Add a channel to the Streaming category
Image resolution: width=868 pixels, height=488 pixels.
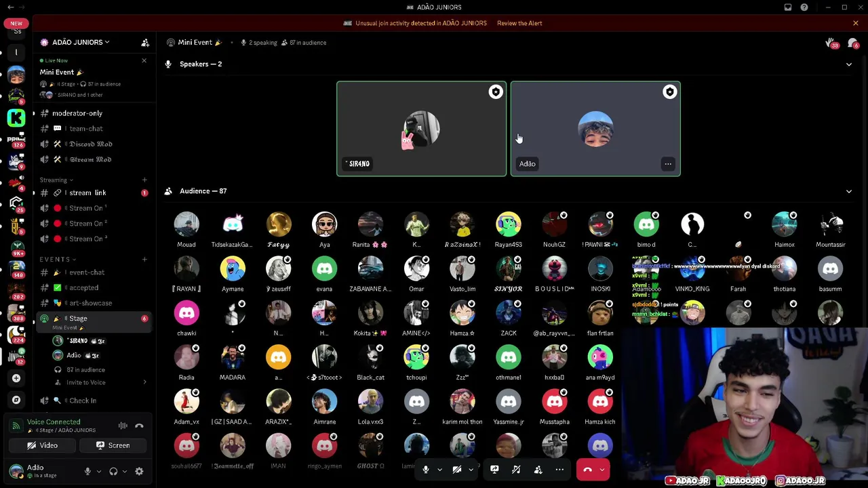[144, 180]
